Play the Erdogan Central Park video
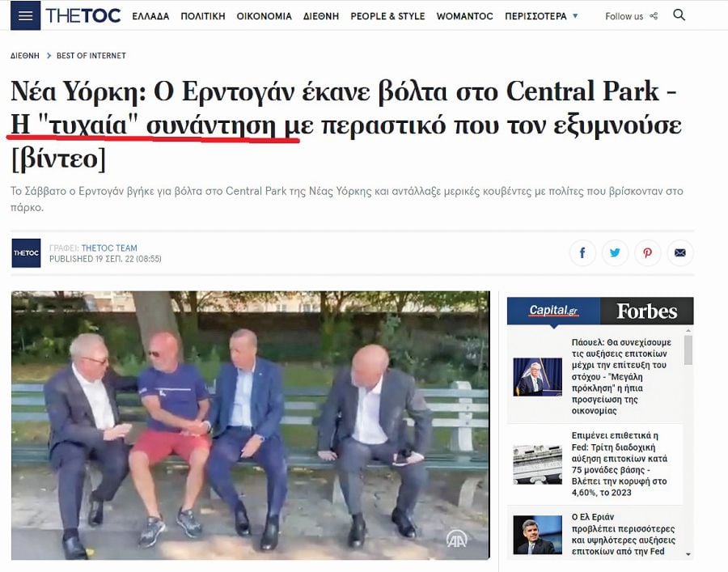 pos(250,426)
